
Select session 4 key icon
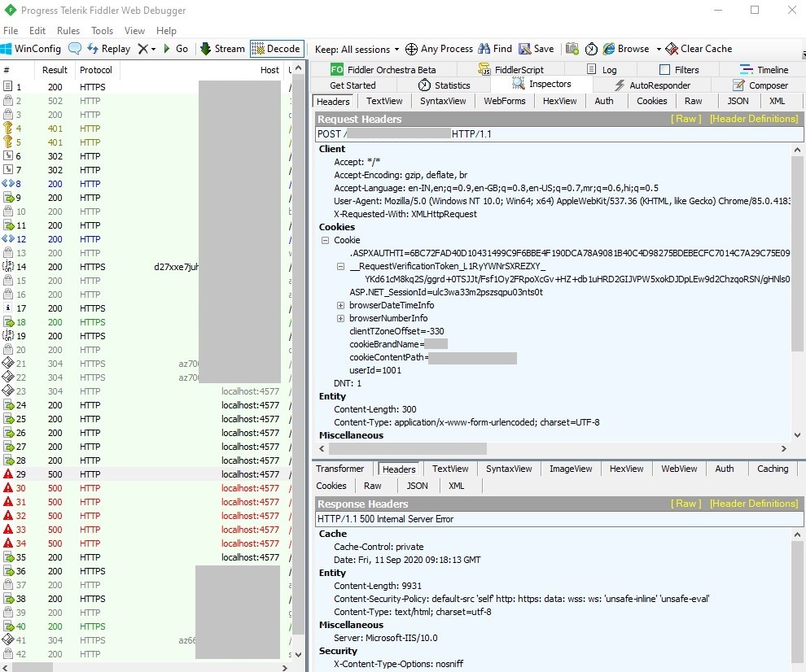7,129
